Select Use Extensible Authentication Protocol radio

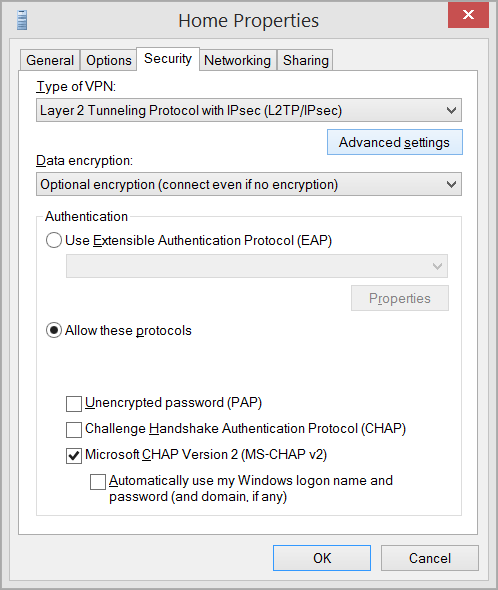(x=54, y=240)
